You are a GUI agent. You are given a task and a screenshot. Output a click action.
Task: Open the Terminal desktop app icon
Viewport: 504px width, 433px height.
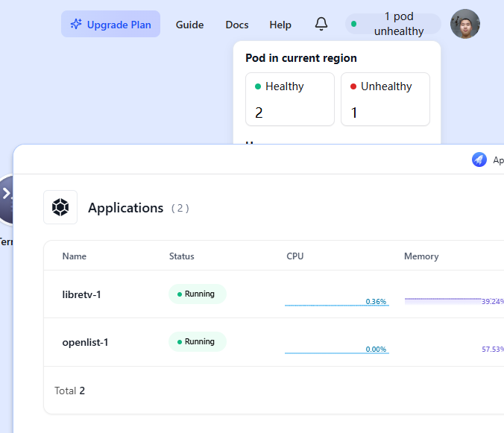pyautogui.click(x=7, y=200)
